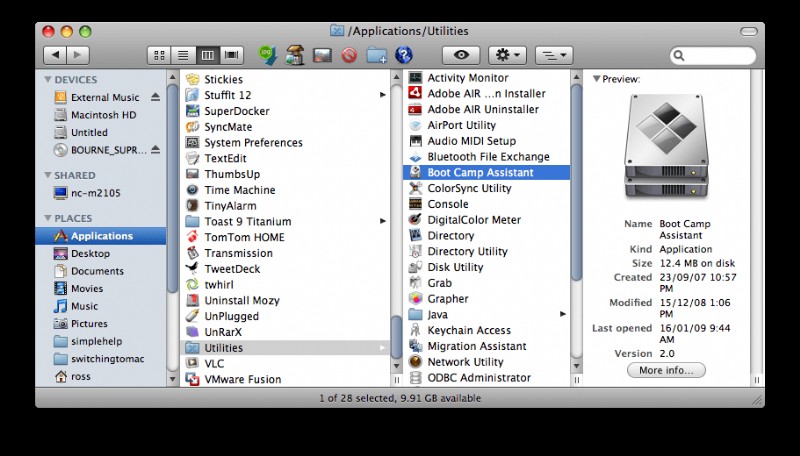
Task: Go forward with the right arrow button
Action: (x=78, y=55)
